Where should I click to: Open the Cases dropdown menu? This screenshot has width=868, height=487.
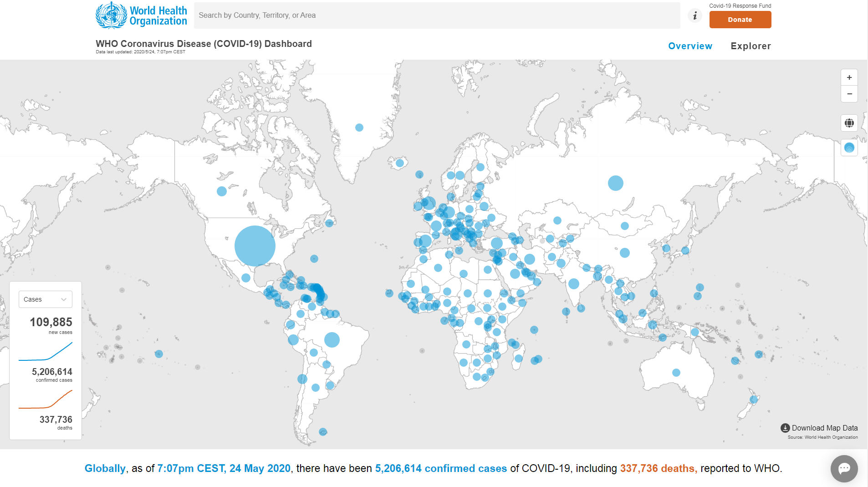point(45,299)
